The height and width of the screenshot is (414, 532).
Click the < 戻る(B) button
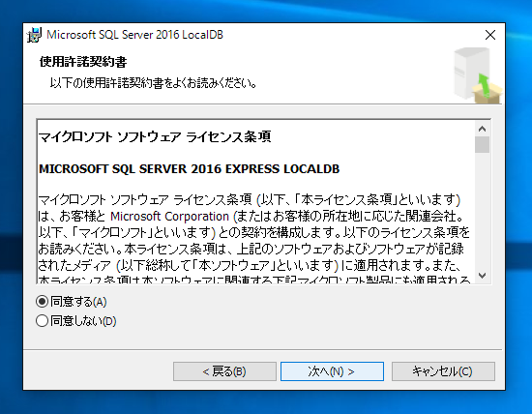coord(224,371)
